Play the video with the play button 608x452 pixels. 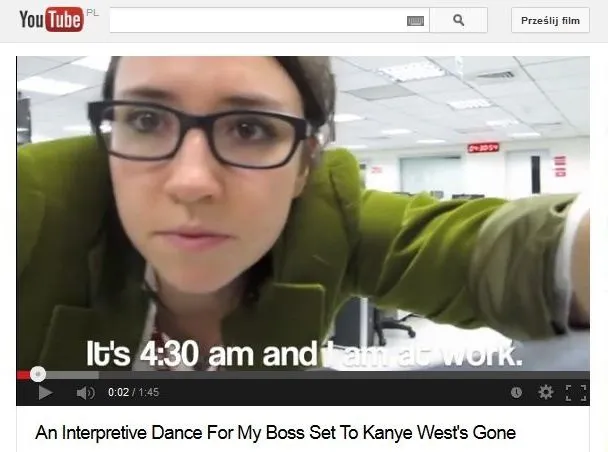coord(44,393)
